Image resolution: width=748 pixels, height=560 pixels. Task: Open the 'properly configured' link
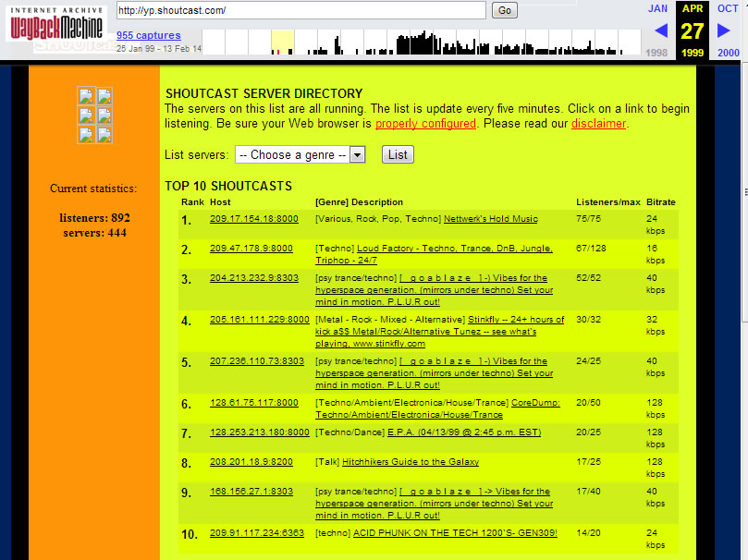point(425,123)
